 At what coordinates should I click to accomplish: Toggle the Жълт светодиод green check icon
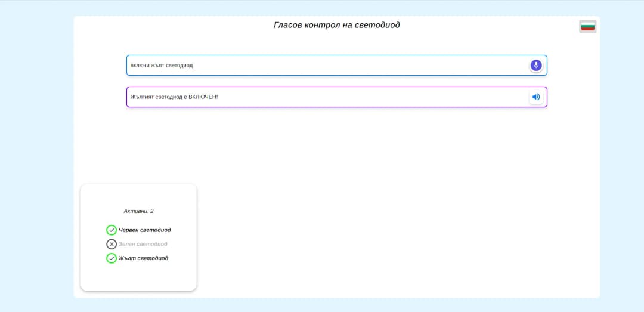point(112,258)
